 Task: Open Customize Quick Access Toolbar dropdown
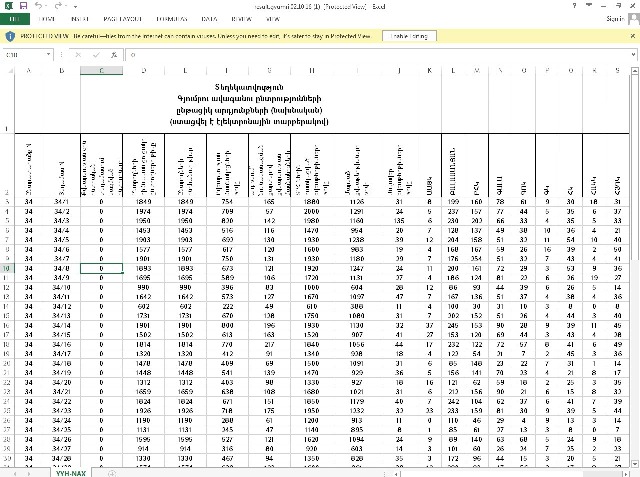(77, 6)
